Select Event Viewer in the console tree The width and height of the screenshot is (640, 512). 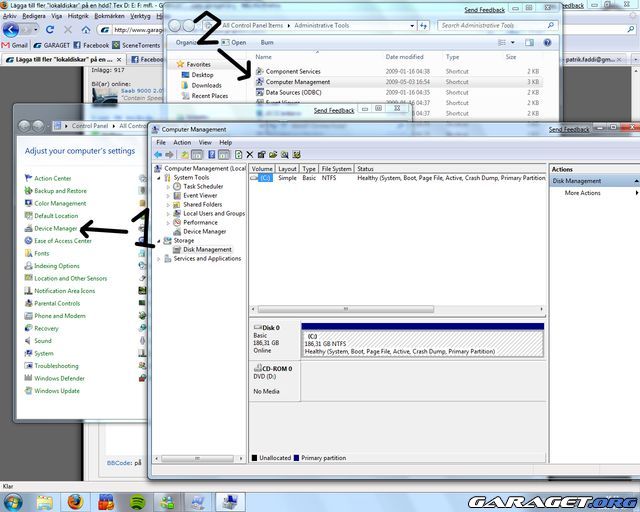point(200,196)
